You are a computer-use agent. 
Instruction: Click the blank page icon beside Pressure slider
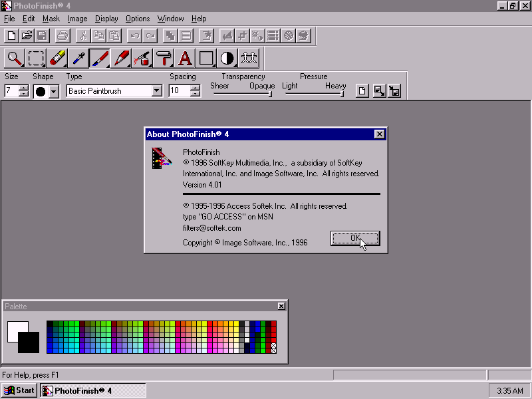point(362,91)
